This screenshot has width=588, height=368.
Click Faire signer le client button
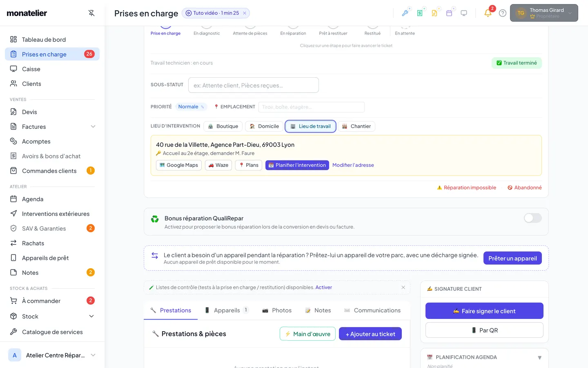(x=484, y=311)
